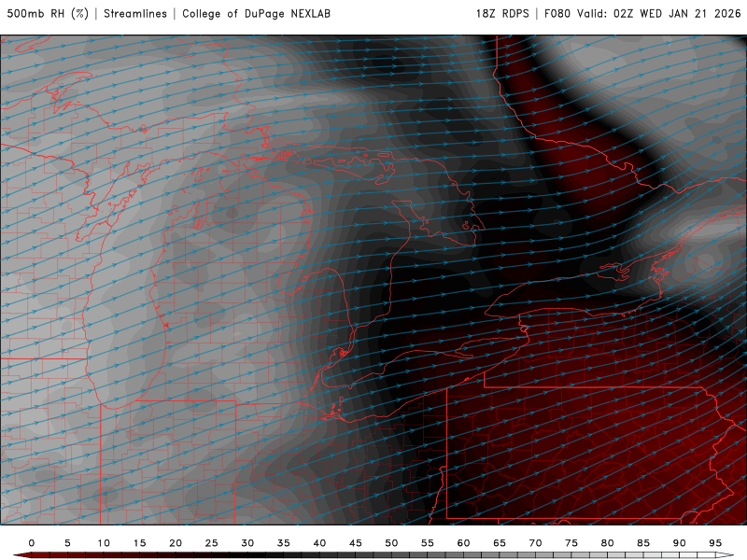Screen dimensions: 747x560
Task: Click the '18Z RDPS' model run label
Action: pyautogui.click(x=502, y=14)
